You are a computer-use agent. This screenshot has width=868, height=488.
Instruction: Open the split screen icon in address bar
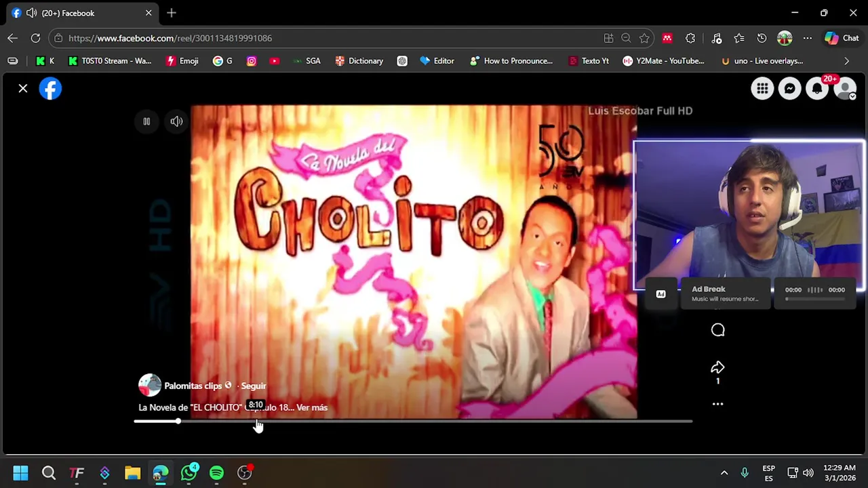coord(608,38)
